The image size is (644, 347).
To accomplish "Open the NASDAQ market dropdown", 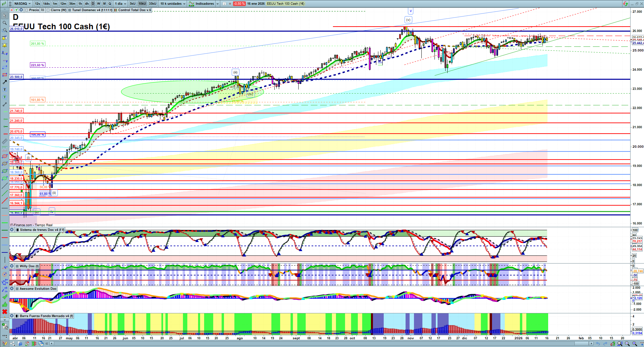I will [x=22, y=4].
